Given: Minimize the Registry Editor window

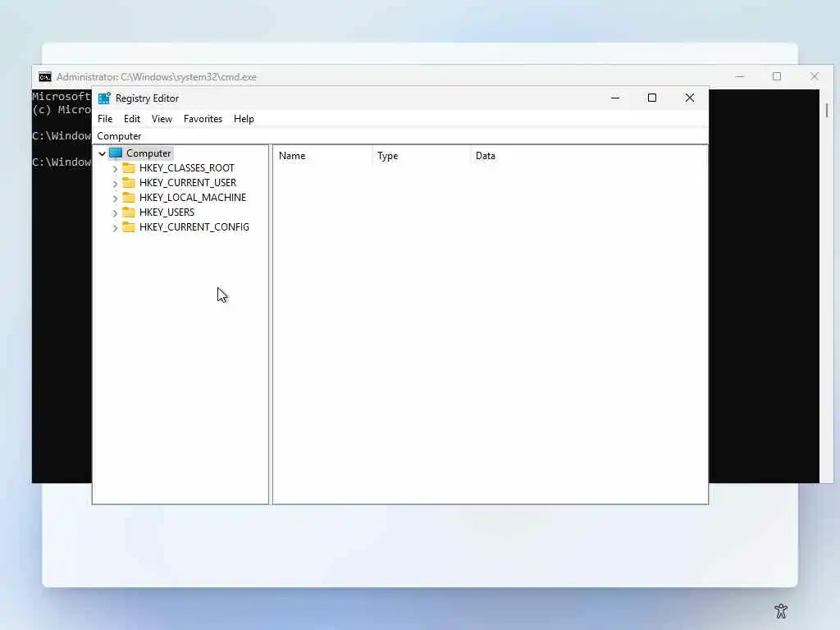Looking at the screenshot, I should [x=615, y=98].
